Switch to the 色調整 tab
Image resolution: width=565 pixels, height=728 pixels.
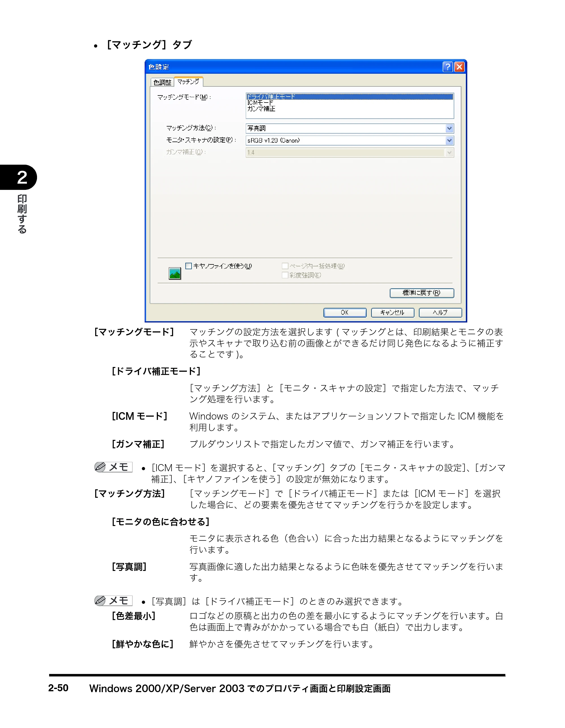coord(162,82)
